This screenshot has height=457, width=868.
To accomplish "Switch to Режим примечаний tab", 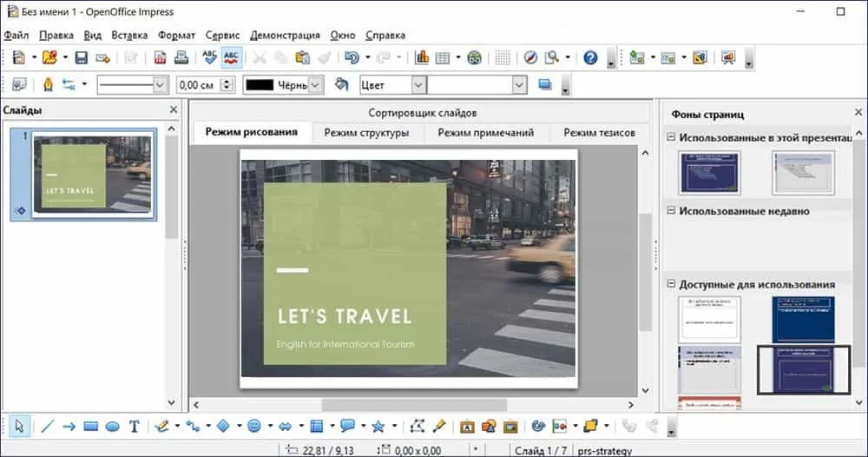I will click(486, 132).
